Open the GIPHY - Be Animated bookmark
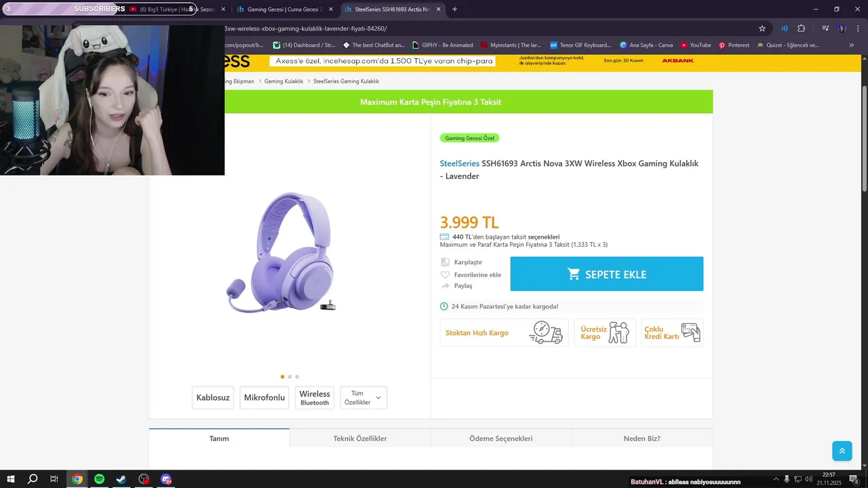Screen dimensions: 868x488 point(442,45)
